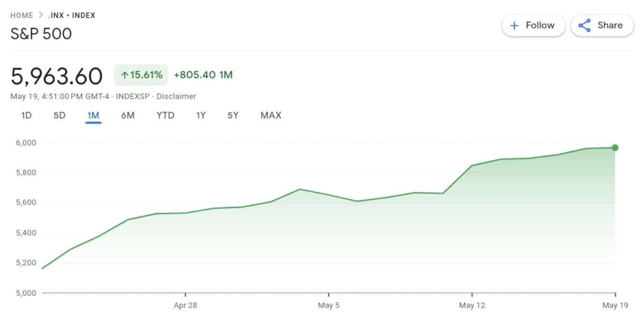Click the Apr 28 axis label
This screenshot has height=319, width=644.
[x=185, y=305]
